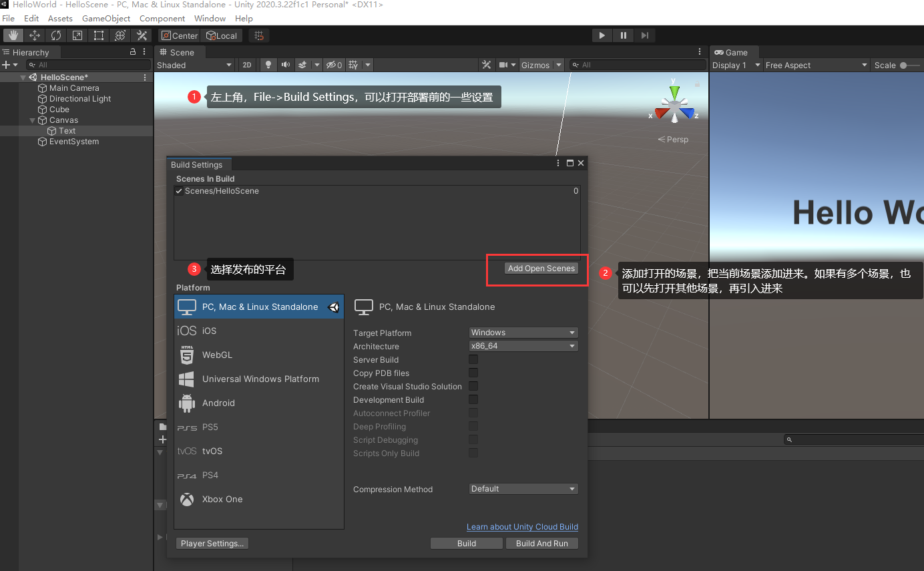Open Hierarchy panel options menu
The width and height of the screenshot is (924, 571).
point(145,52)
